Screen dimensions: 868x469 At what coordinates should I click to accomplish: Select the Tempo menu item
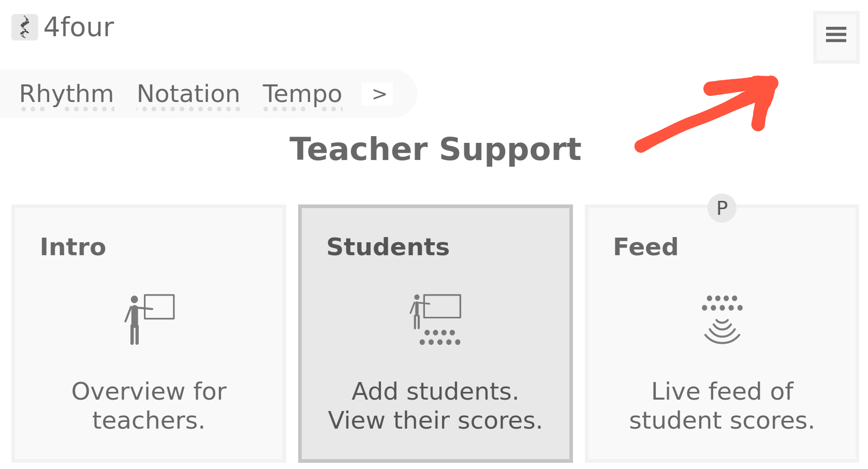302,94
